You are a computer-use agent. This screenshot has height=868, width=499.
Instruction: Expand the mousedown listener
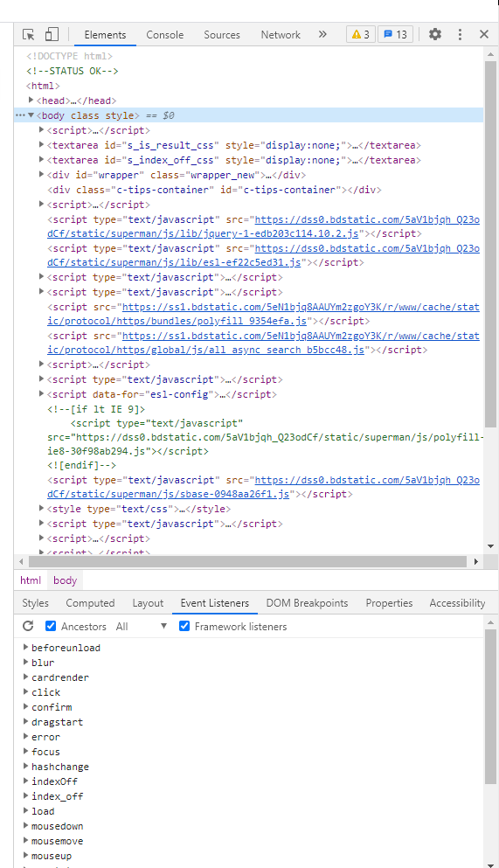(x=25, y=826)
